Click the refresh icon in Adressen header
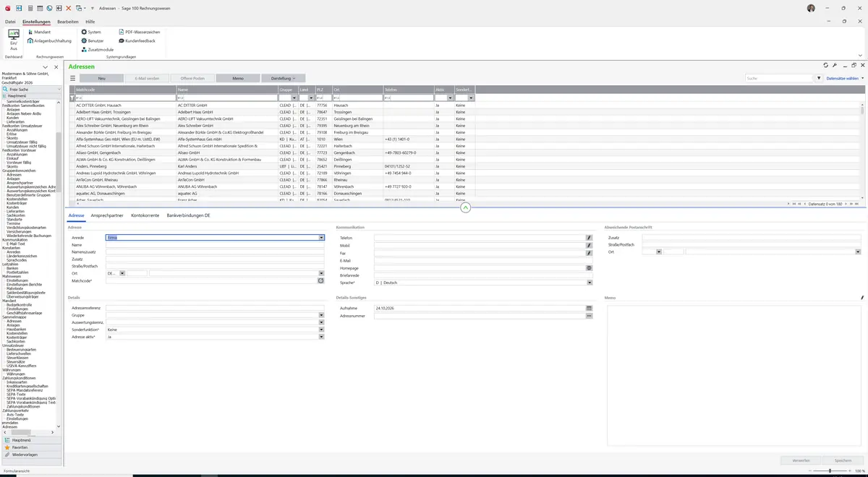Viewport: 868px width, 477px height. click(x=825, y=66)
